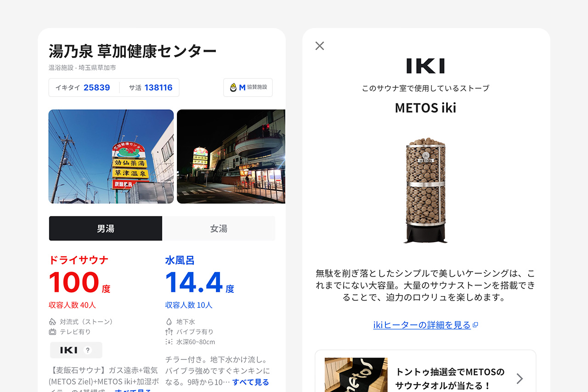Click the flame icon beside 対流式（ストーン）
This screenshot has width=588, height=392.
click(x=52, y=322)
